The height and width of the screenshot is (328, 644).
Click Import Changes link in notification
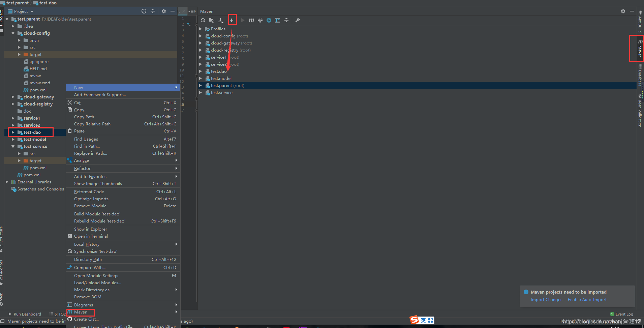546,300
